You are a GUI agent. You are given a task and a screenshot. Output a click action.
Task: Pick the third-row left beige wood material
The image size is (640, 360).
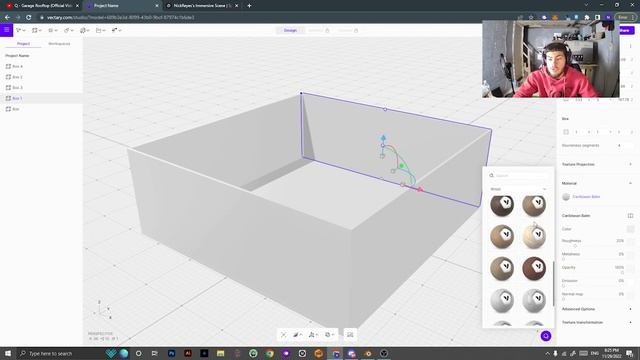[x=502, y=268]
